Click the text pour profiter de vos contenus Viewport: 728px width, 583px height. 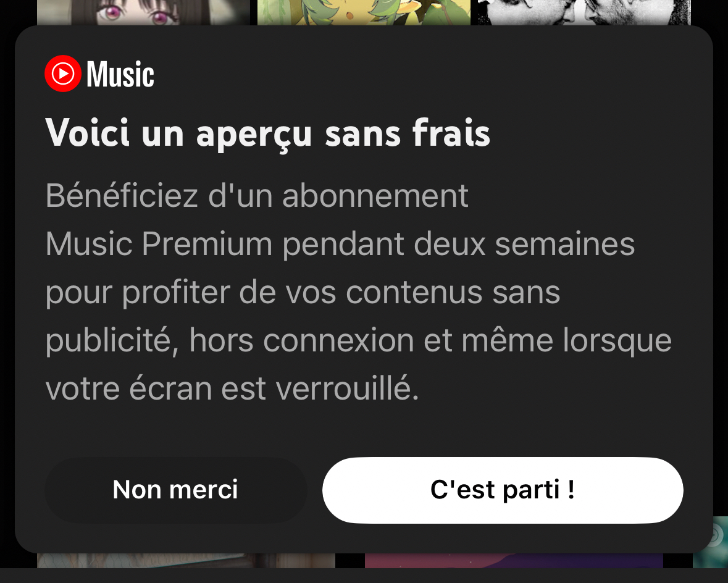point(303,292)
